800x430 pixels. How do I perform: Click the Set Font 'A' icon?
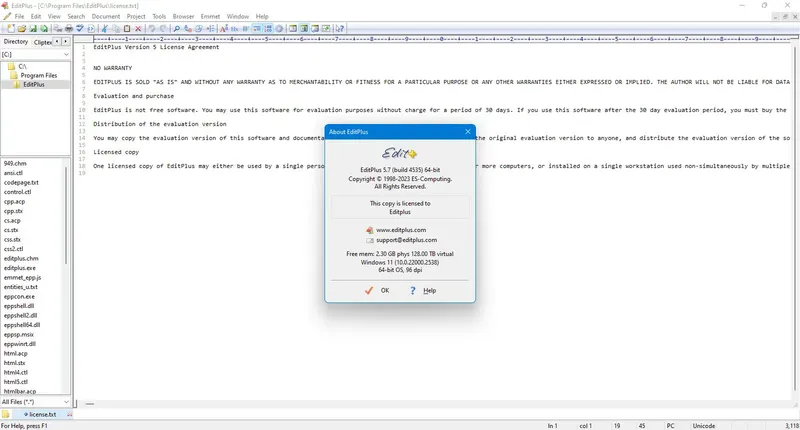(223, 29)
